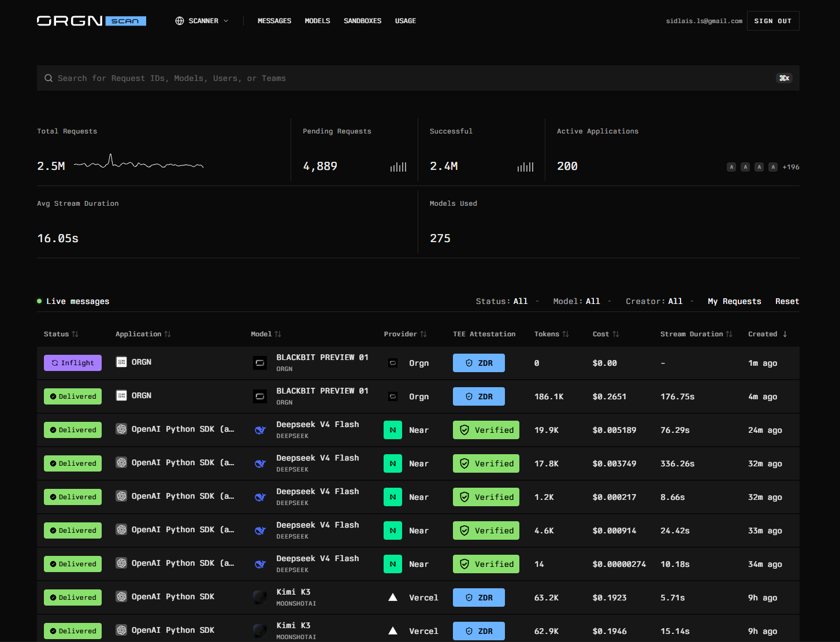Viewport: 840px width, 642px height.
Task: Click the Cost column sort arrows
Action: [616, 334]
